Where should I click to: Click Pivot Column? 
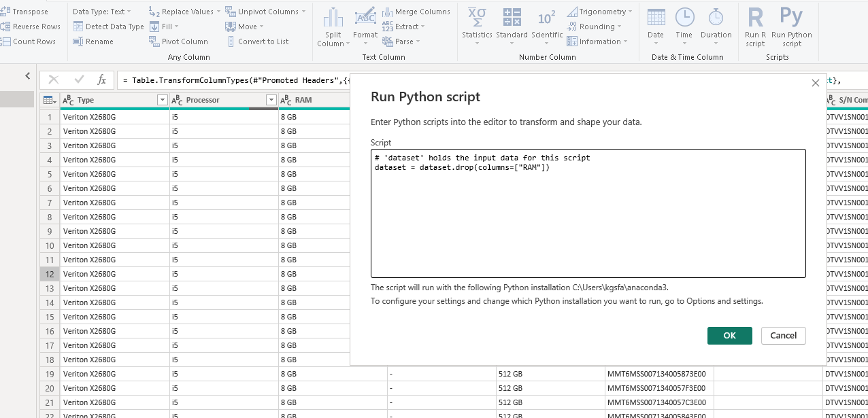[x=178, y=41]
